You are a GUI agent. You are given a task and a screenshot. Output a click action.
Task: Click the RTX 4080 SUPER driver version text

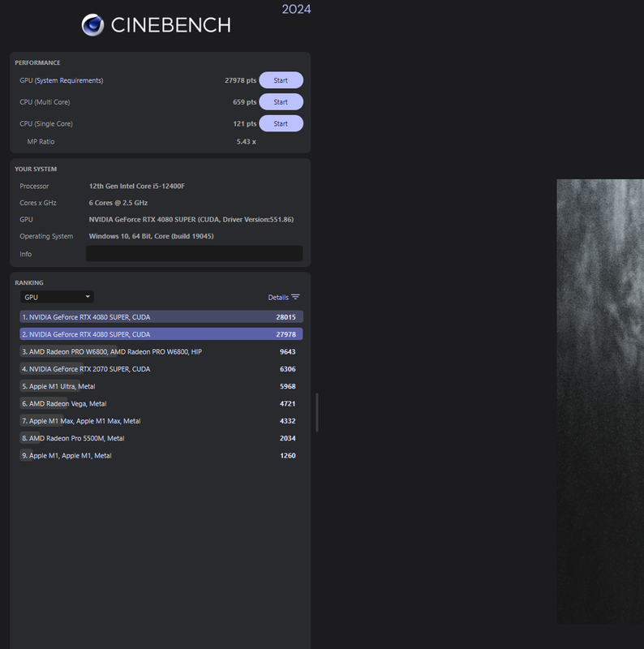click(x=191, y=219)
